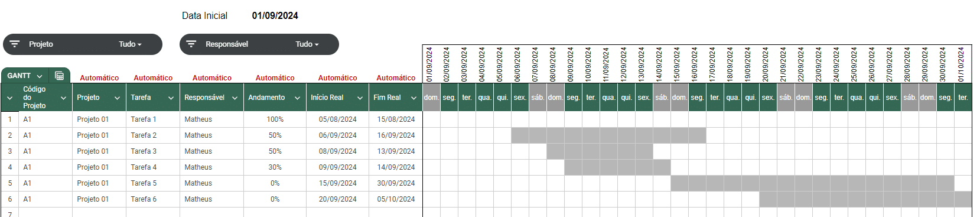Viewport: 980px width, 217px height.
Task: Click the Matheus cell in Tarefa 5 row
Action: 211,183
